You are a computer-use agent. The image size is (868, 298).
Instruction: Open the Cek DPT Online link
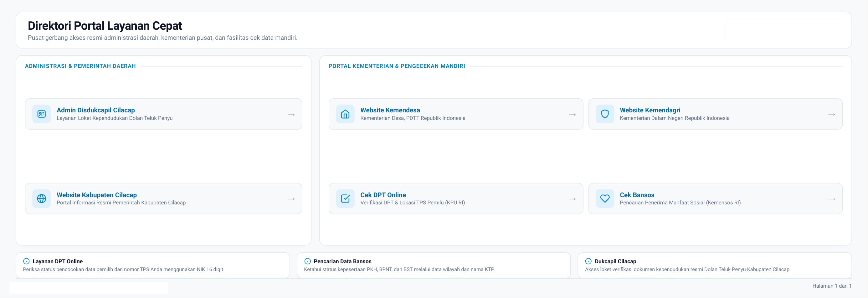click(x=456, y=198)
